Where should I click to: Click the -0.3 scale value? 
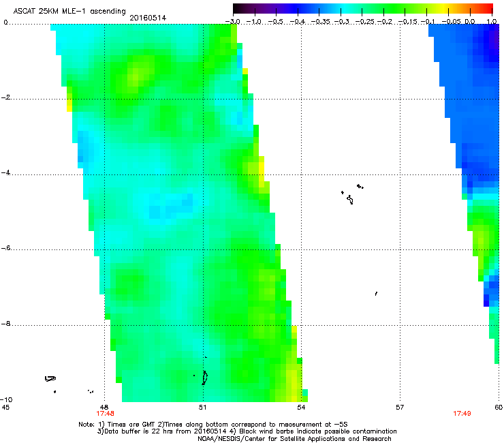coord(341,22)
